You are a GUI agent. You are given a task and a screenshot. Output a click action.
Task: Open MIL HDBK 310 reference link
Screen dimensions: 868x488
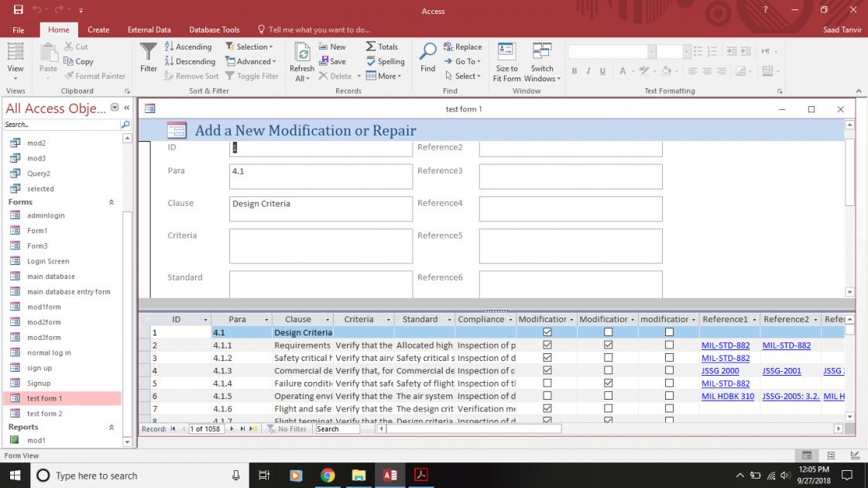point(727,396)
